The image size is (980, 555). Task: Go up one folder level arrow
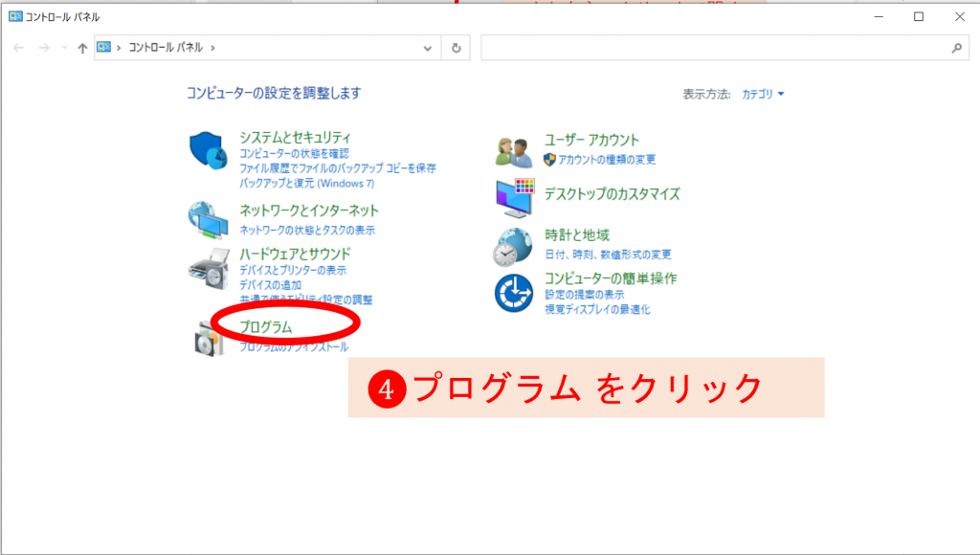[82, 48]
